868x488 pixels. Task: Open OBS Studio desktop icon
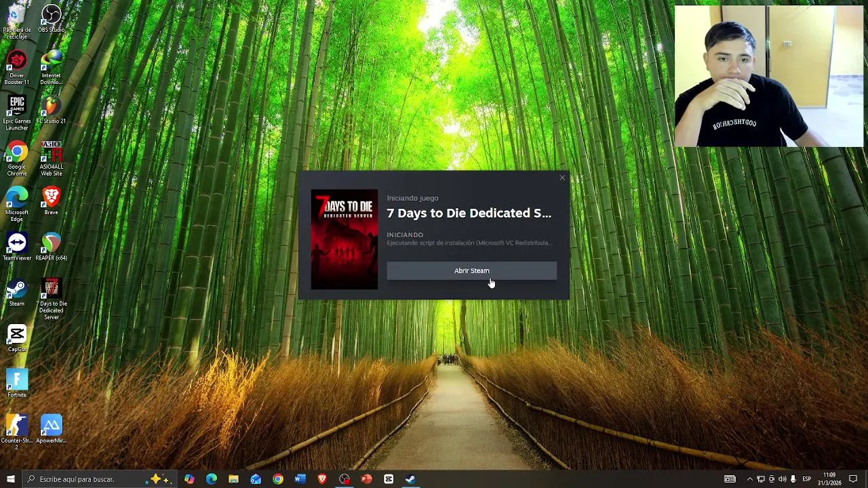[x=52, y=19]
